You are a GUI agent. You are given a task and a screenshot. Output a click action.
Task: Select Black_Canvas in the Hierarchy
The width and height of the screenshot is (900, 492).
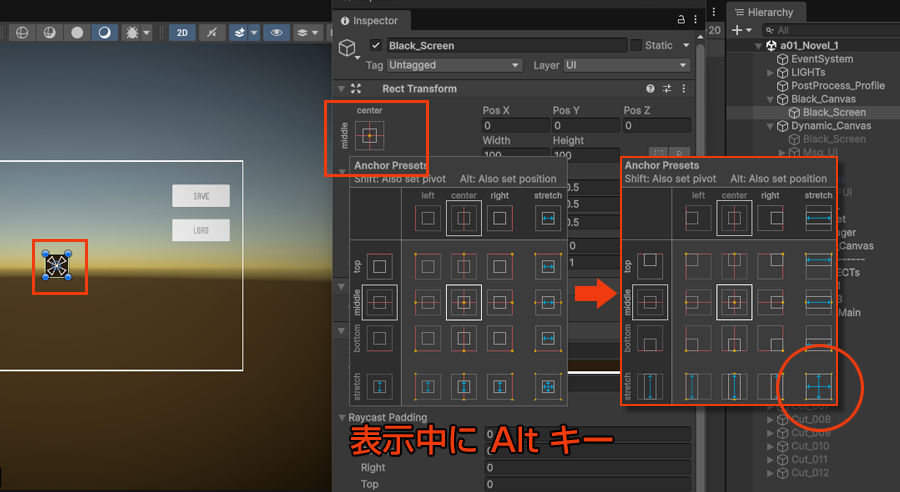click(x=823, y=99)
